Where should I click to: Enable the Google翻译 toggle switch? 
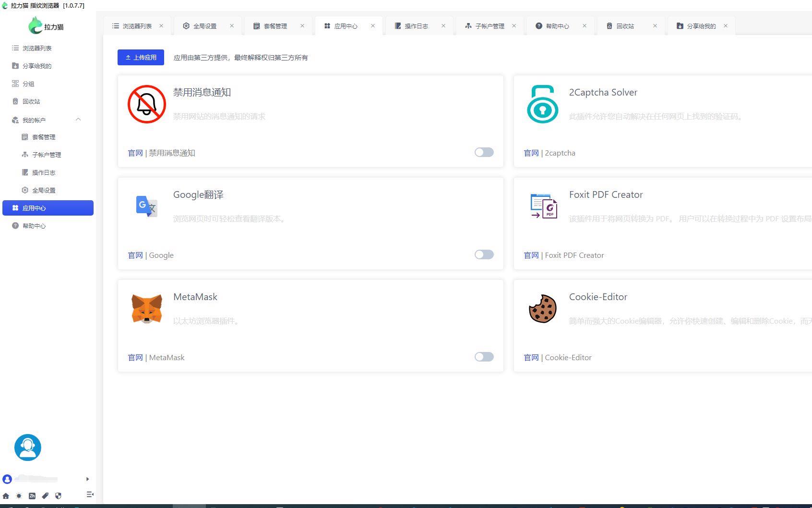coord(484,254)
